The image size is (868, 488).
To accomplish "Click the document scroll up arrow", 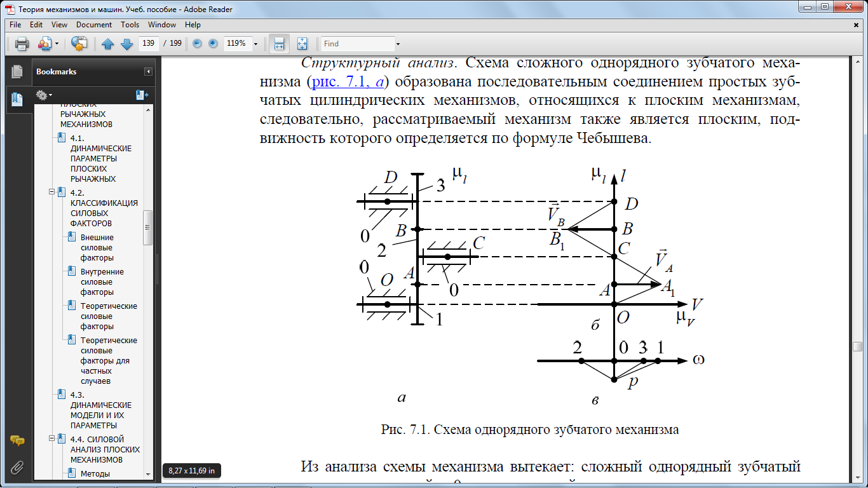I will click(858, 62).
